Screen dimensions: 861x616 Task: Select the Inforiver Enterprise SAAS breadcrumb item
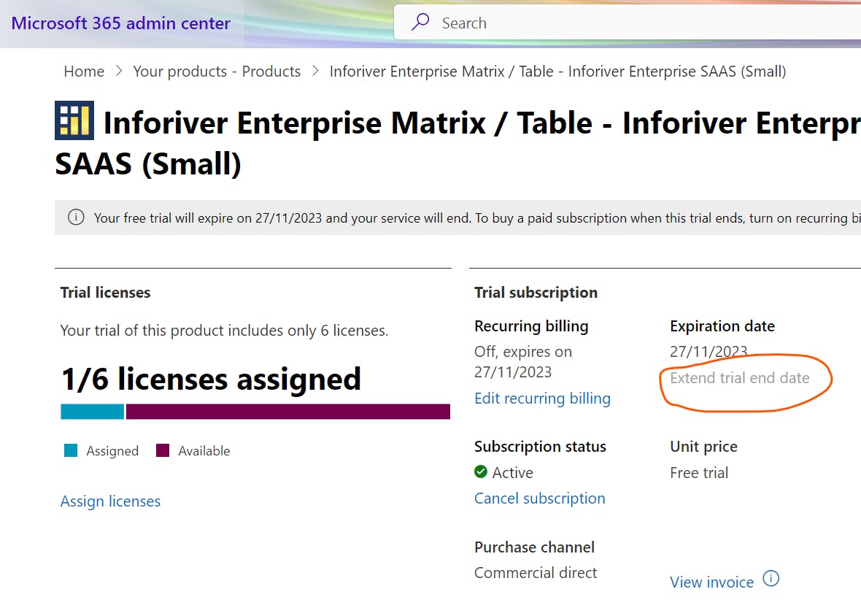tap(557, 72)
